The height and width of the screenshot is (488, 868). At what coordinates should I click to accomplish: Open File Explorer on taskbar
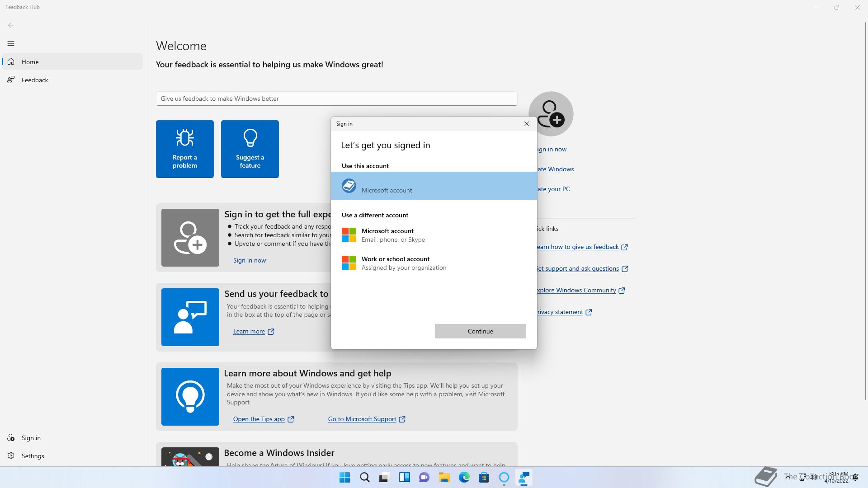[444, 478]
